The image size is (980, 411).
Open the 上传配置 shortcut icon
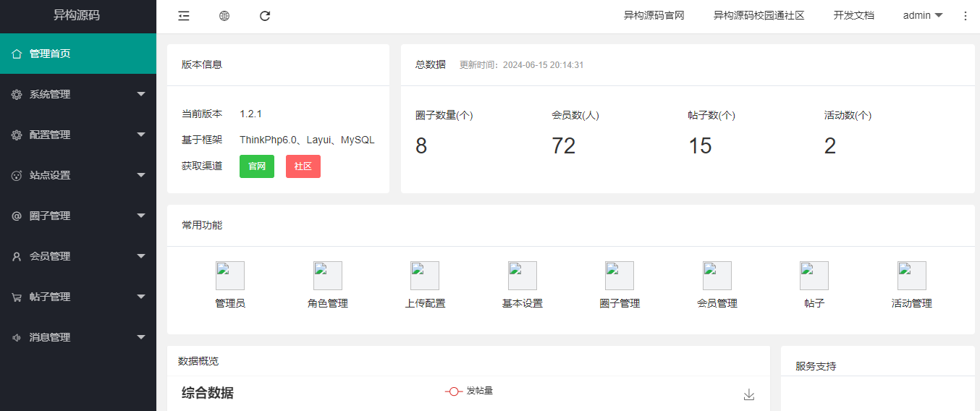coord(425,276)
